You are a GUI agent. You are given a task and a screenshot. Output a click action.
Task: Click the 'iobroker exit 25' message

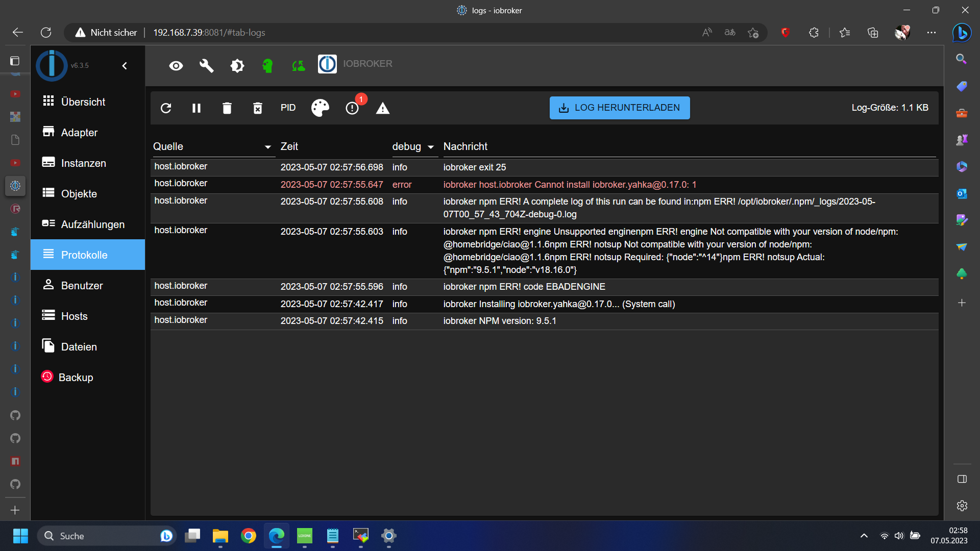click(475, 167)
